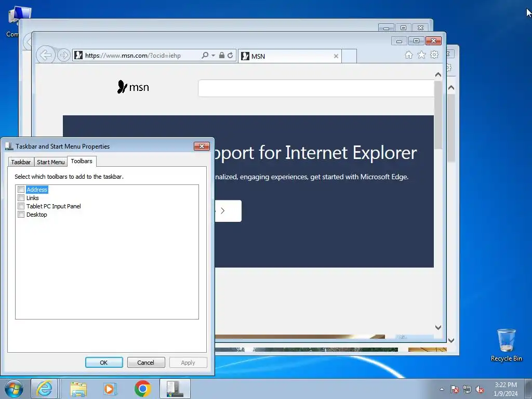The image size is (532, 399).
Task: Click Cancel in Taskbar Properties dialog
Action: tap(146, 362)
